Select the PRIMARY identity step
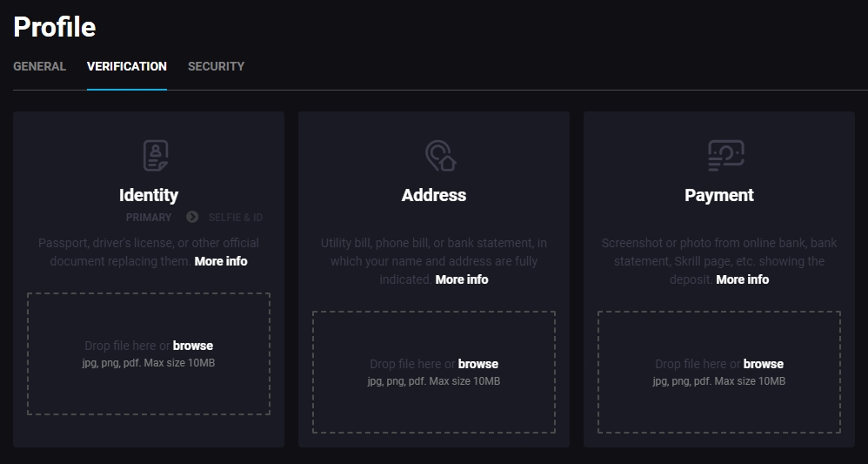 [x=149, y=217]
